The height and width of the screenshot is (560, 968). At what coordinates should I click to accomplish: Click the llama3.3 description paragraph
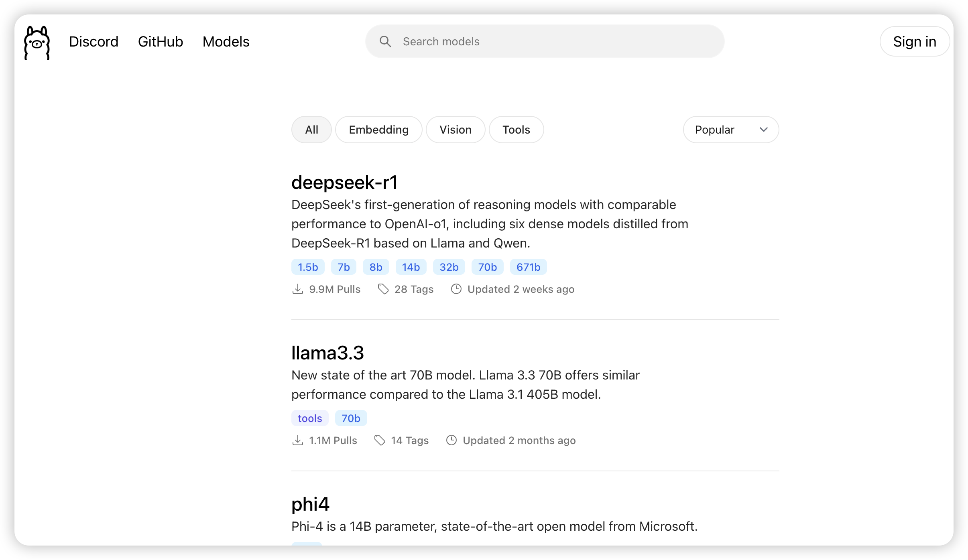click(x=466, y=385)
